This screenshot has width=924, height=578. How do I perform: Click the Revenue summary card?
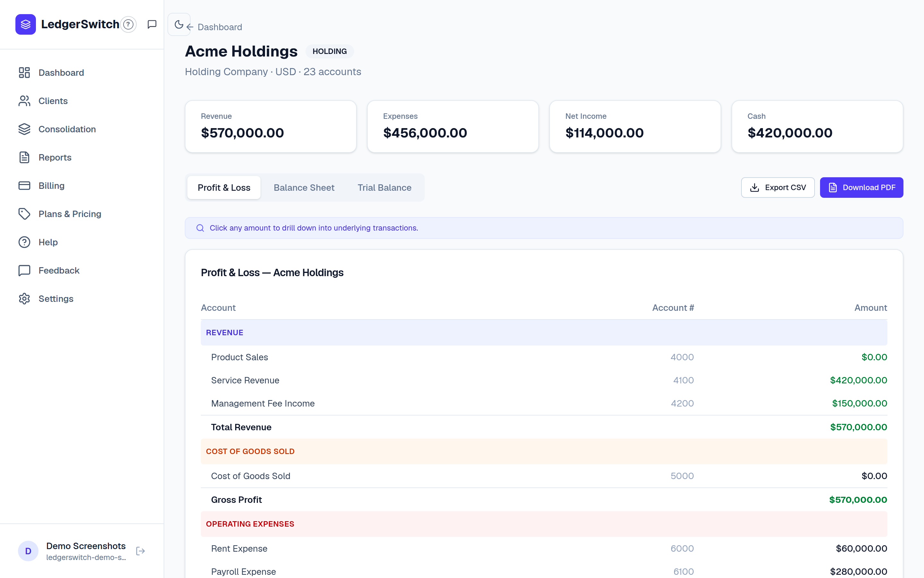coord(271,127)
